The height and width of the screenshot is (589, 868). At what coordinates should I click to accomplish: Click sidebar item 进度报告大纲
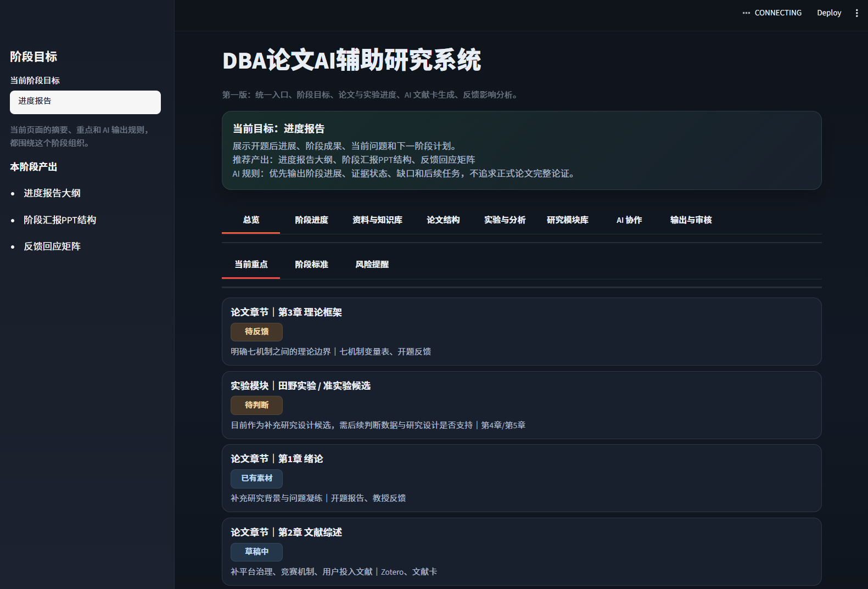(x=52, y=193)
